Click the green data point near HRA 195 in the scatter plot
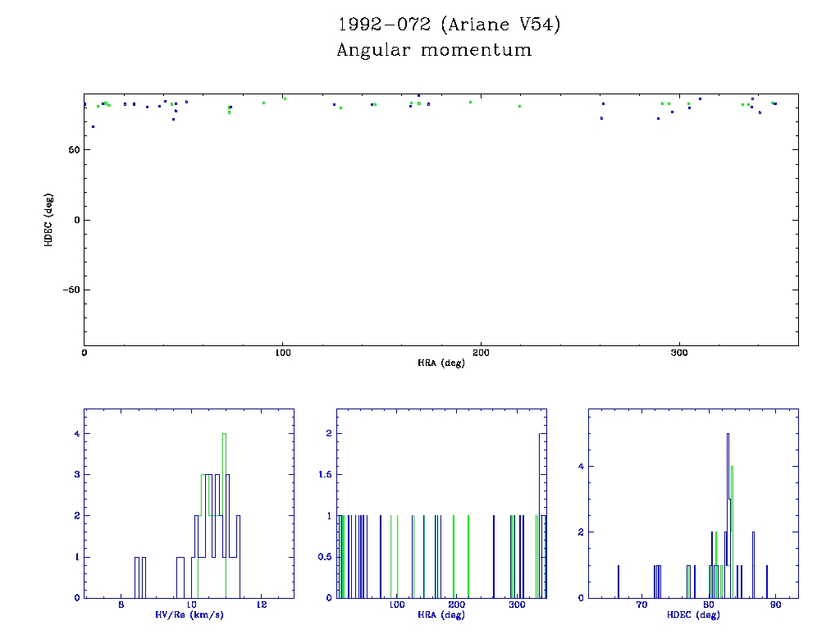840x630 pixels. (x=470, y=102)
